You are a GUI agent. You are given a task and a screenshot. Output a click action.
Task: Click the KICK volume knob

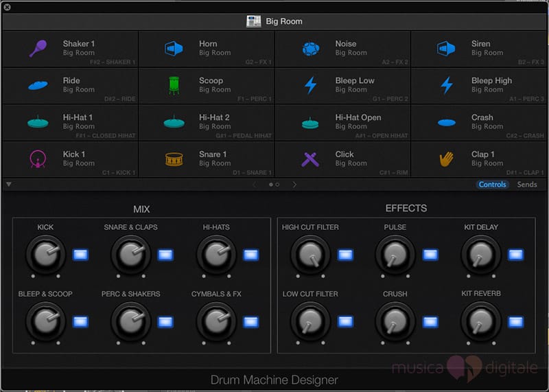(45, 255)
